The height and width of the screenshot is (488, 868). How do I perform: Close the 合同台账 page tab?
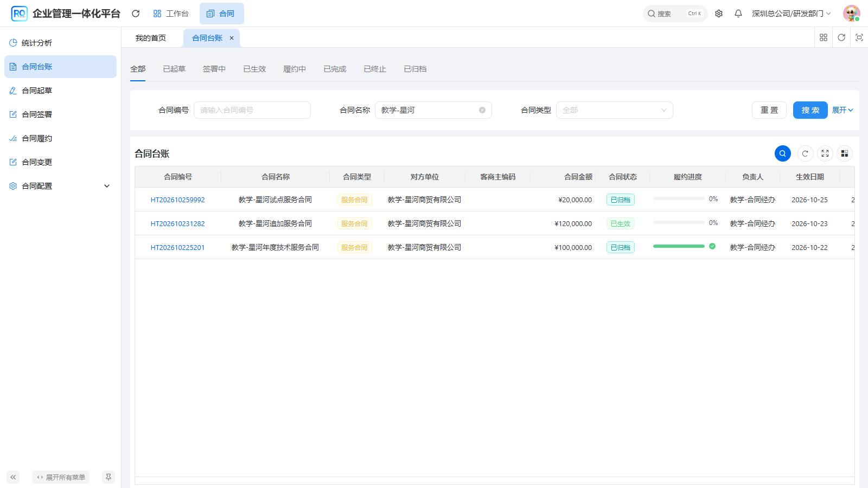[232, 38]
